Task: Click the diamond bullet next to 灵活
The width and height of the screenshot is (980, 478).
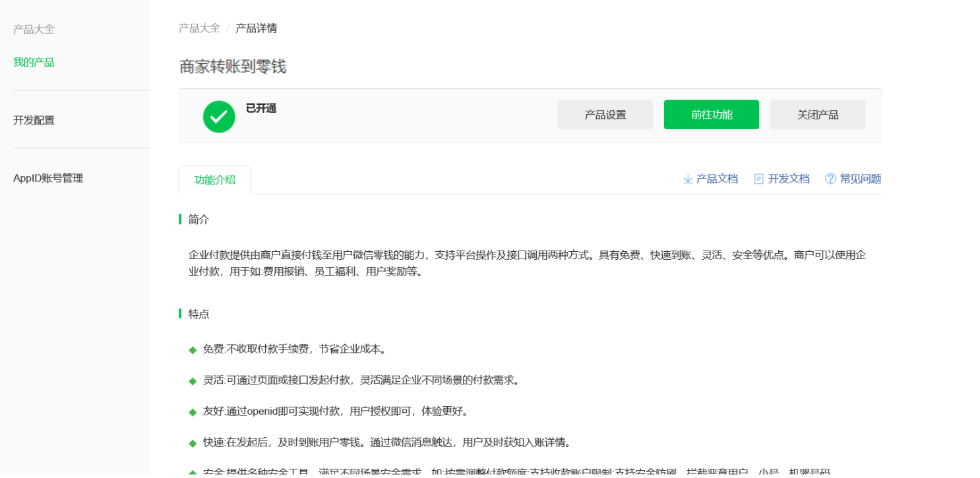Action: [193, 381]
